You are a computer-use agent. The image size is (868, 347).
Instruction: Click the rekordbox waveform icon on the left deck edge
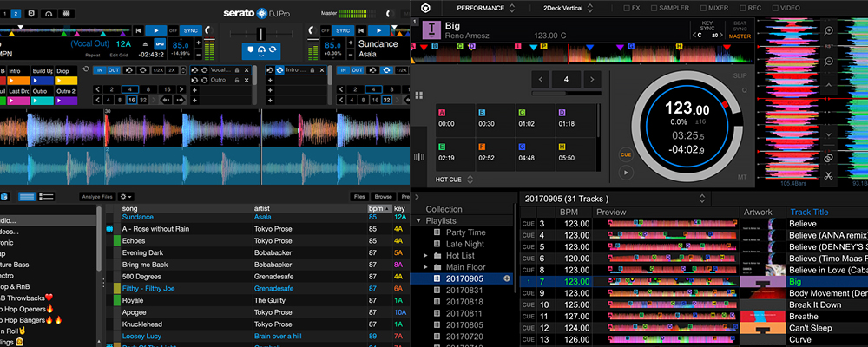click(x=418, y=157)
